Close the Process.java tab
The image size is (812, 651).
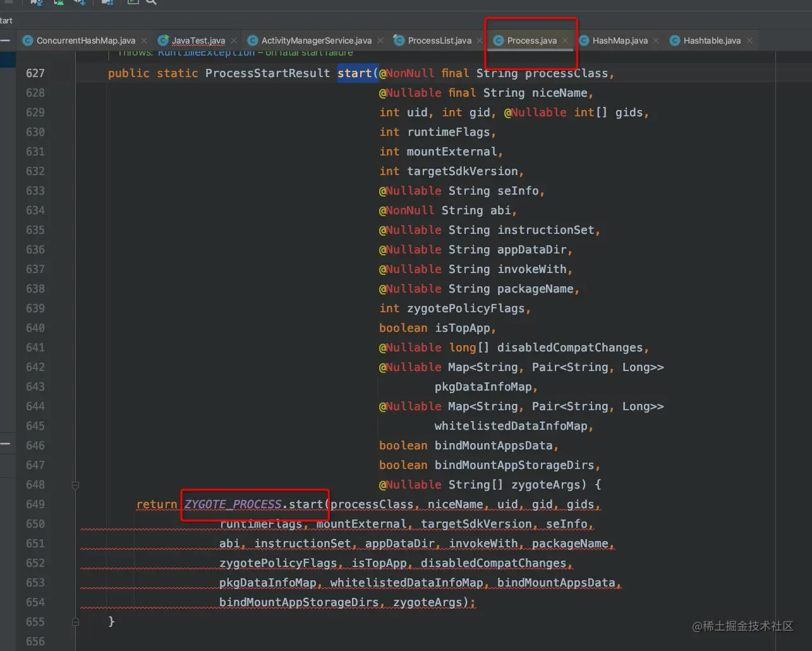[x=565, y=40]
